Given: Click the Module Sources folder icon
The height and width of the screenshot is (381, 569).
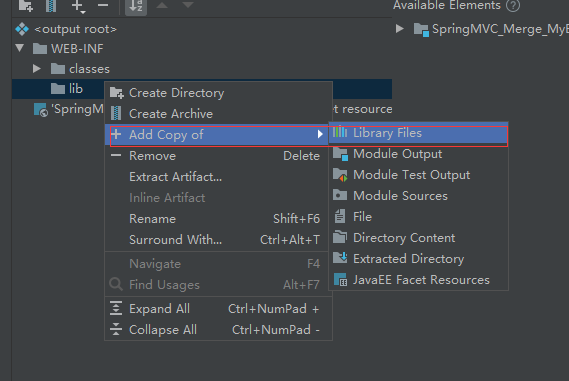Looking at the screenshot, I should (x=340, y=195).
